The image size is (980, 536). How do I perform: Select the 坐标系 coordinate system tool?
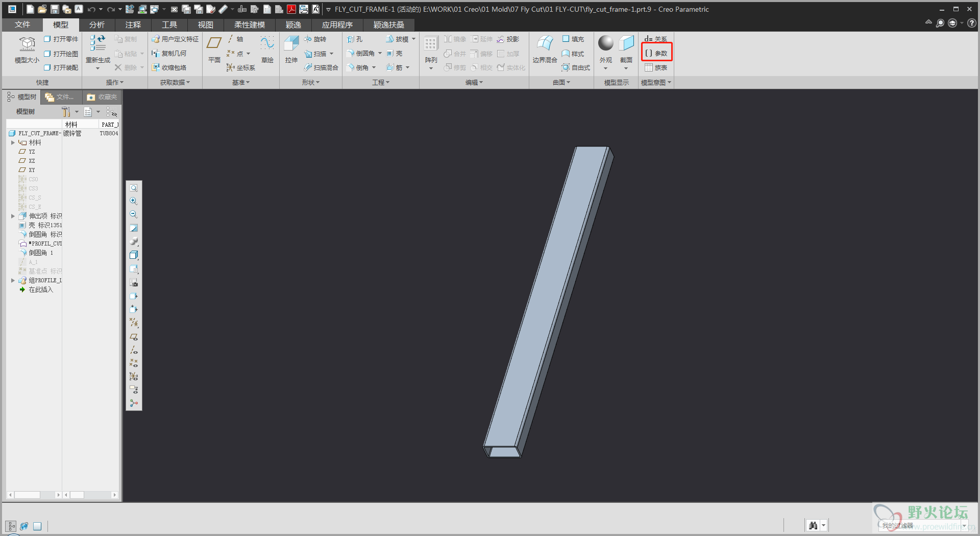[241, 67]
